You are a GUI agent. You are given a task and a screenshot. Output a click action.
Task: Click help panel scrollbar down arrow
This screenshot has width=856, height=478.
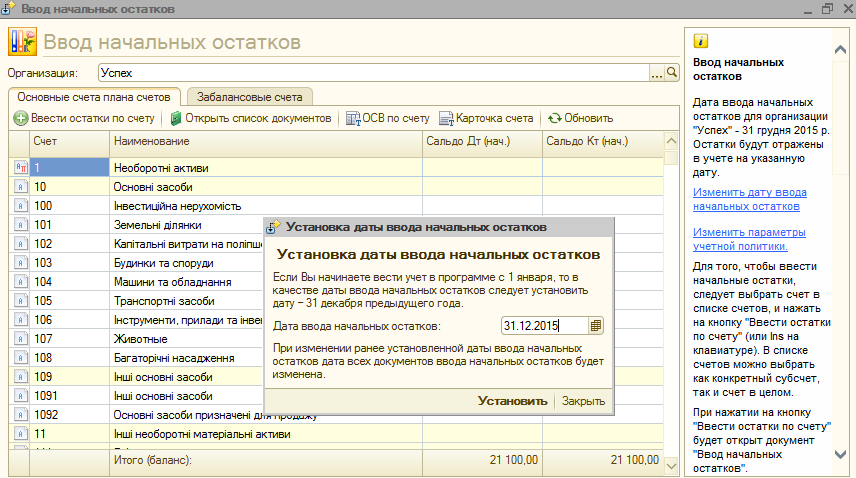click(840, 454)
